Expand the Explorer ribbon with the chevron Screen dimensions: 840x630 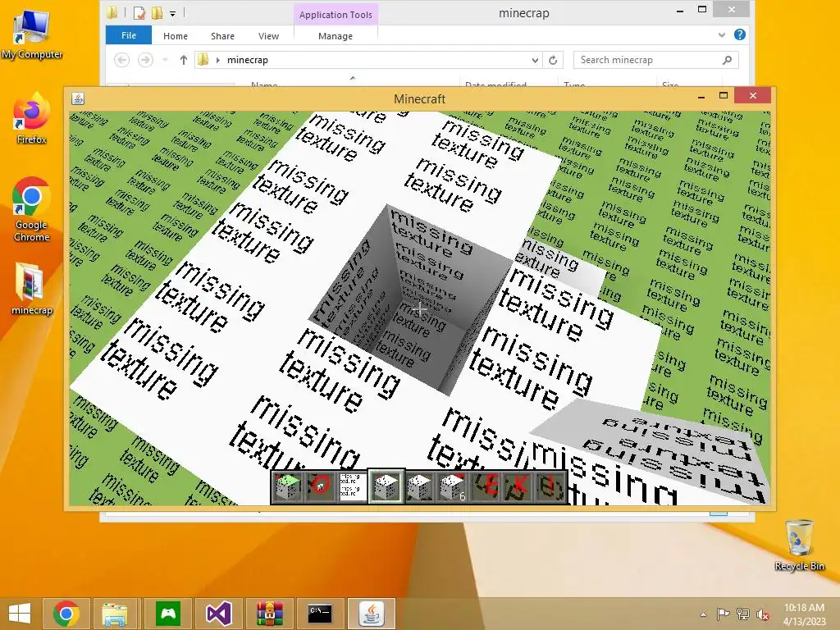(x=722, y=34)
